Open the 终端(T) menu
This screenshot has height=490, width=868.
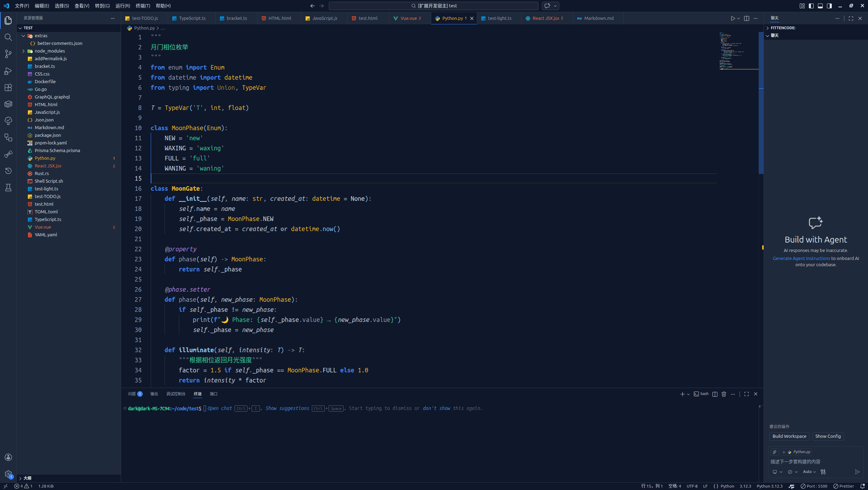(143, 6)
